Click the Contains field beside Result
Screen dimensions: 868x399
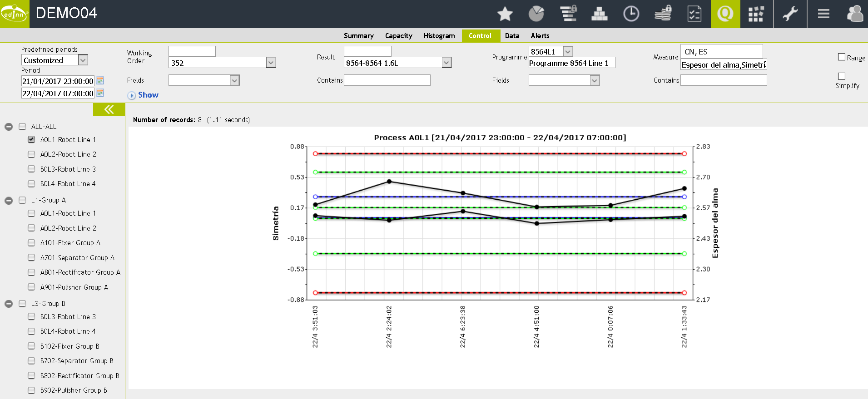pyautogui.click(x=387, y=80)
